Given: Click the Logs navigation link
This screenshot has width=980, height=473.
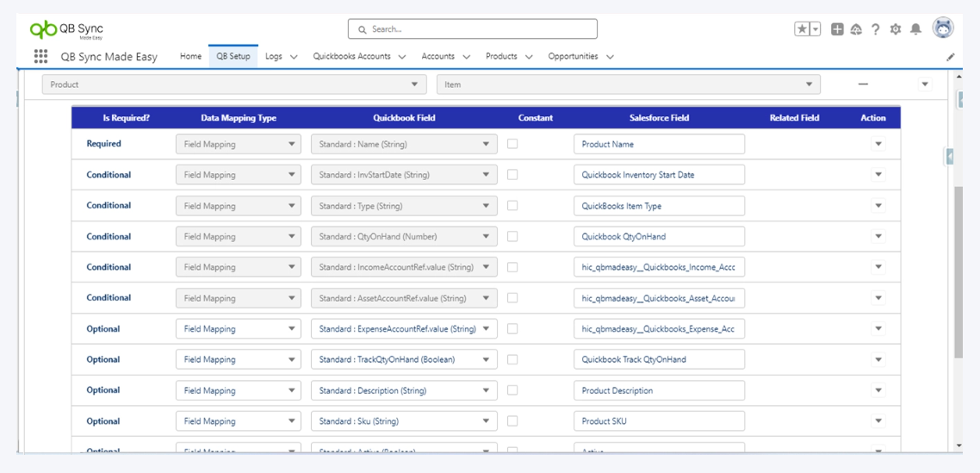Looking at the screenshot, I should (274, 57).
